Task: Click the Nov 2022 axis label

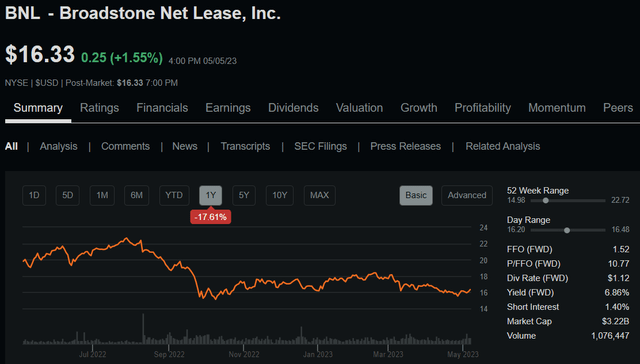Action: click(x=244, y=354)
